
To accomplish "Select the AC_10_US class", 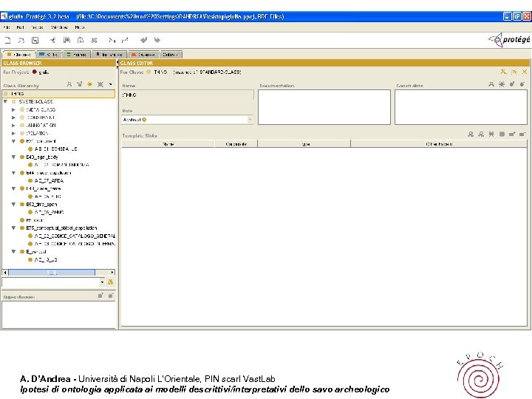I will tap(46, 259).
